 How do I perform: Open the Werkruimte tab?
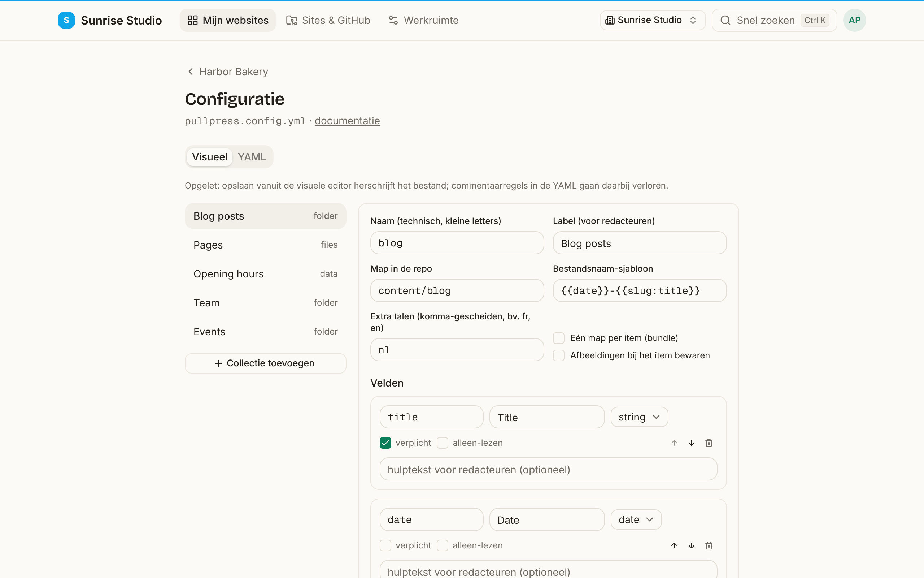pos(423,20)
